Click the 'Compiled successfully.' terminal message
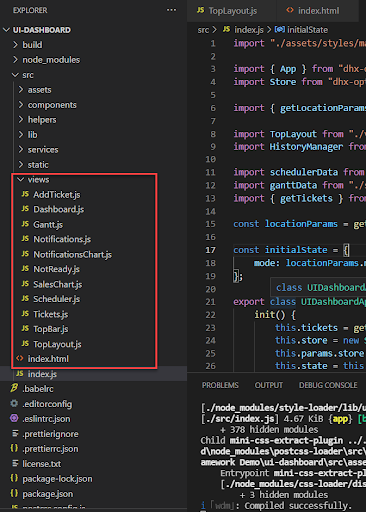Image resolution: width=366 pixels, height=512 pixels. [x=298, y=506]
